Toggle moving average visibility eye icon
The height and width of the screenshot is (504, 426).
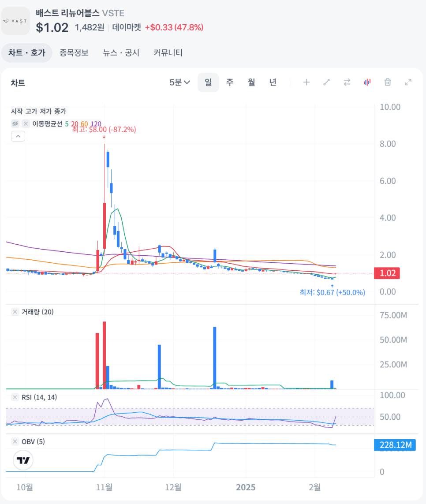(x=15, y=124)
